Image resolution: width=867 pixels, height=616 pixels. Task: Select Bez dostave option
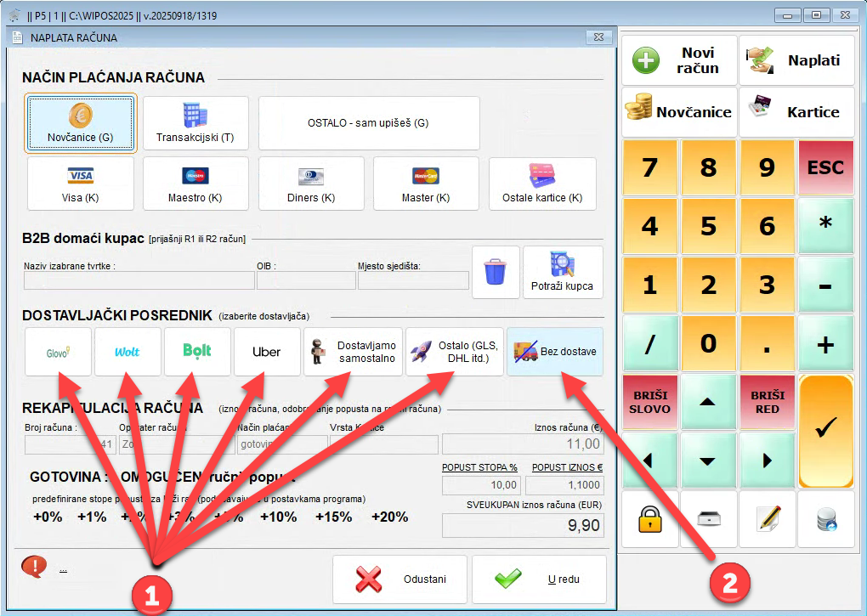pos(555,352)
